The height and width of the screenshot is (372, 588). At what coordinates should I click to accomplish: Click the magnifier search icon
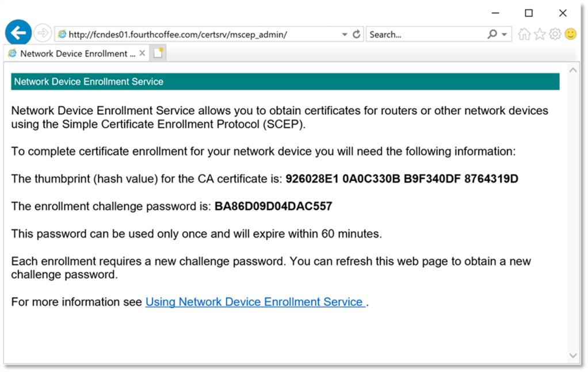492,34
